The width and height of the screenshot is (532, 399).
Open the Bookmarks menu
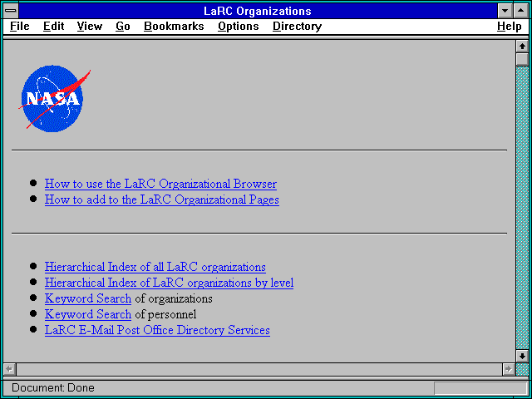pyautogui.click(x=174, y=27)
